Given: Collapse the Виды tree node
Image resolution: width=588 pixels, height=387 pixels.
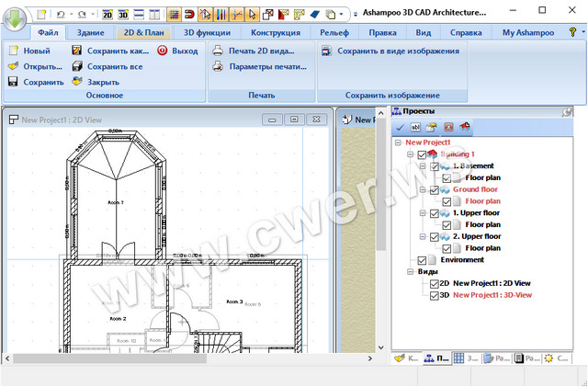Looking at the screenshot, I should point(410,272).
